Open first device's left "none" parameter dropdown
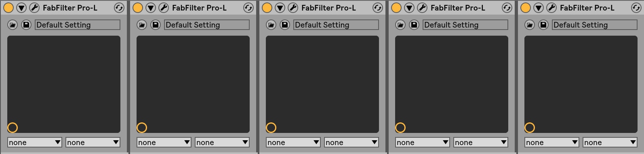 35,142
